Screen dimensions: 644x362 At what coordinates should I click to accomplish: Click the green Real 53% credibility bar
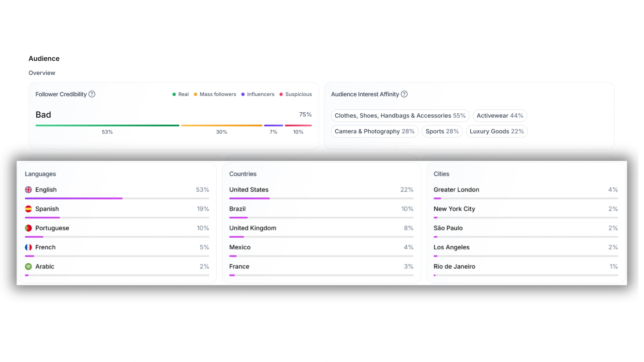click(x=107, y=125)
